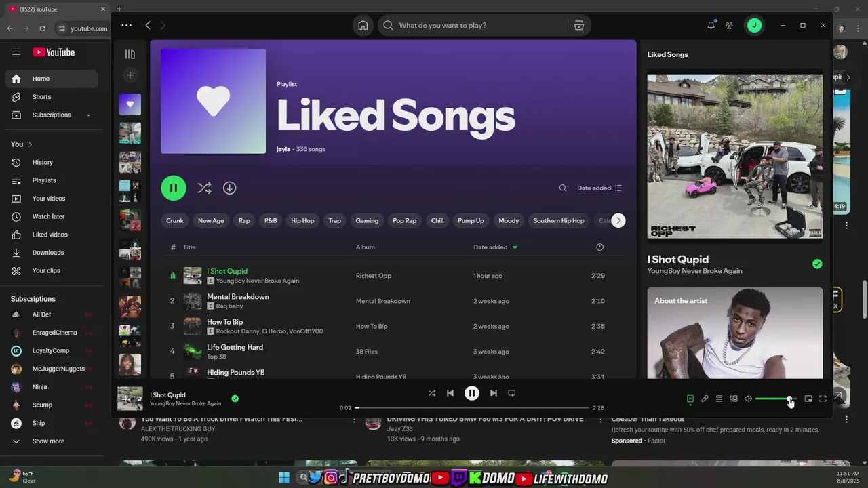
Task: Go back in Spotify navigation
Action: tap(148, 25)
